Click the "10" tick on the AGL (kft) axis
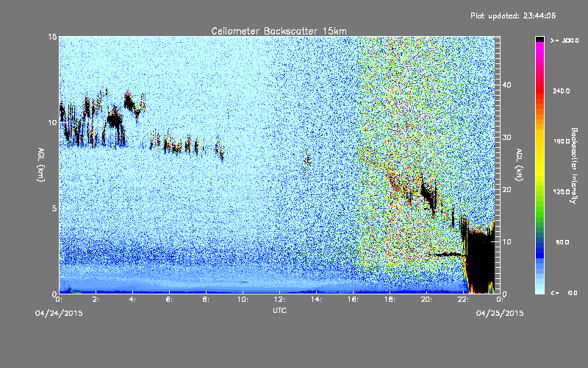This screenshot has width=588, height=368. pyautogui.click(x=506, y=241)
